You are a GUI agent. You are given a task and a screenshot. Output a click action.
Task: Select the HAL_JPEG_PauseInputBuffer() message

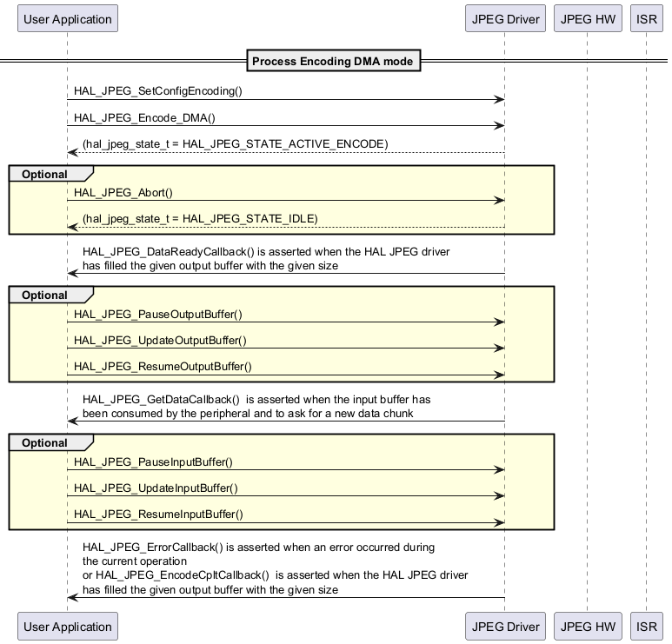point(153,461)
